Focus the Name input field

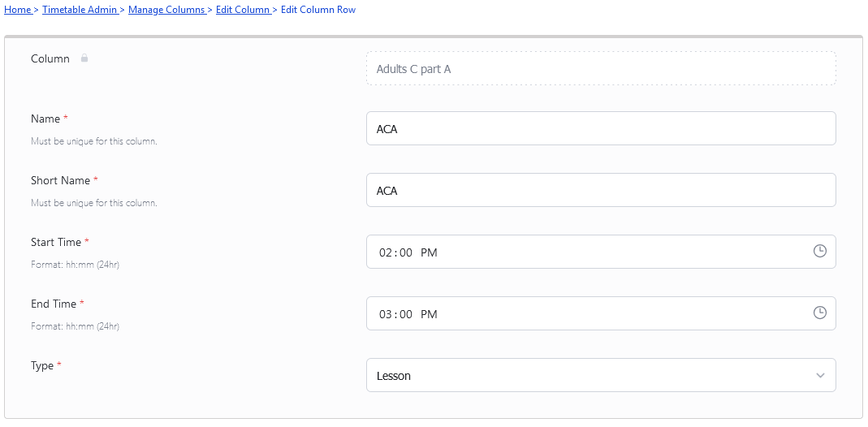coord(601,128)
